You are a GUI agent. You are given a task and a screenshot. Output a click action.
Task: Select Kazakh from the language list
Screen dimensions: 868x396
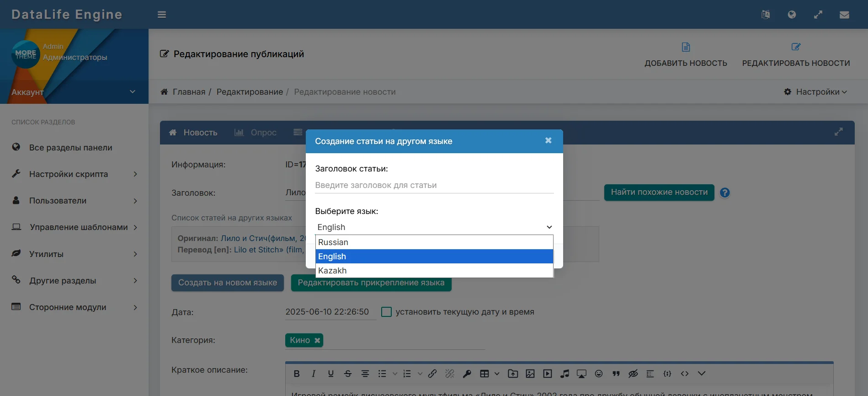pyautogui.click(x=332, y=271)
